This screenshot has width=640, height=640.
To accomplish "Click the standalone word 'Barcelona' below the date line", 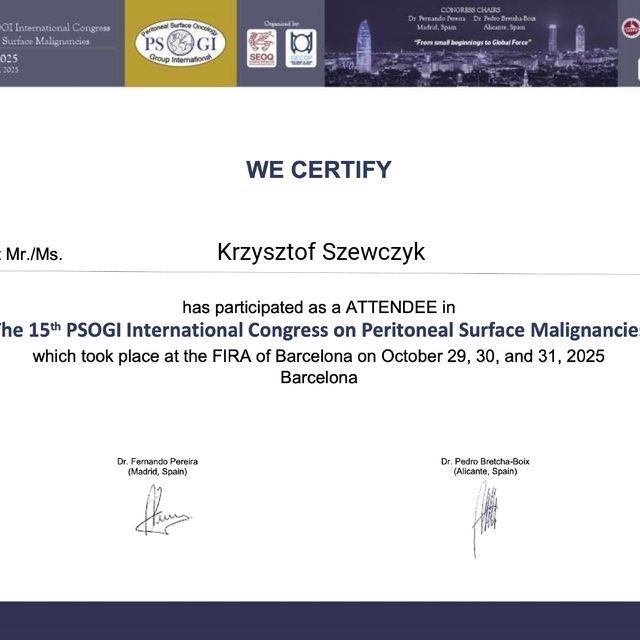I will (319, 378).
